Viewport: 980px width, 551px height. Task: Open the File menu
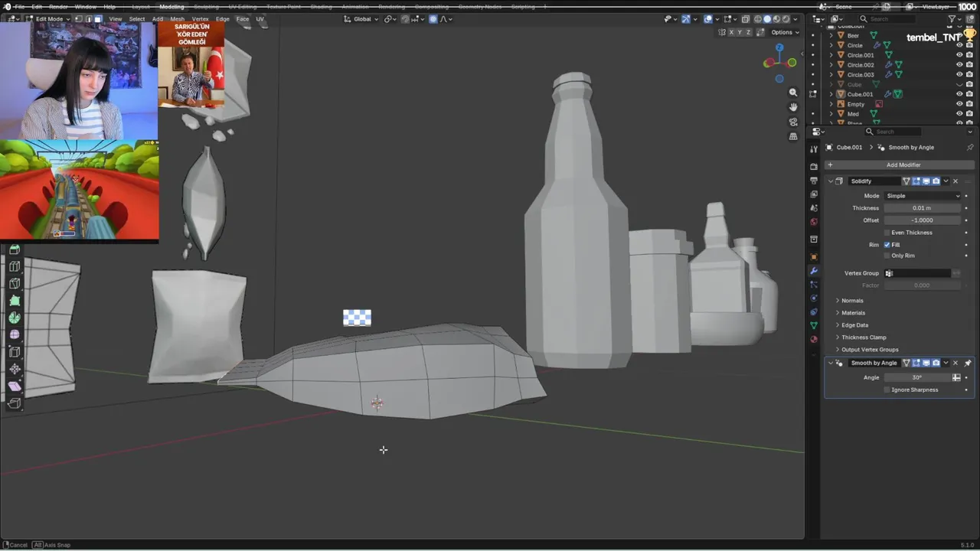click(19, 7)
